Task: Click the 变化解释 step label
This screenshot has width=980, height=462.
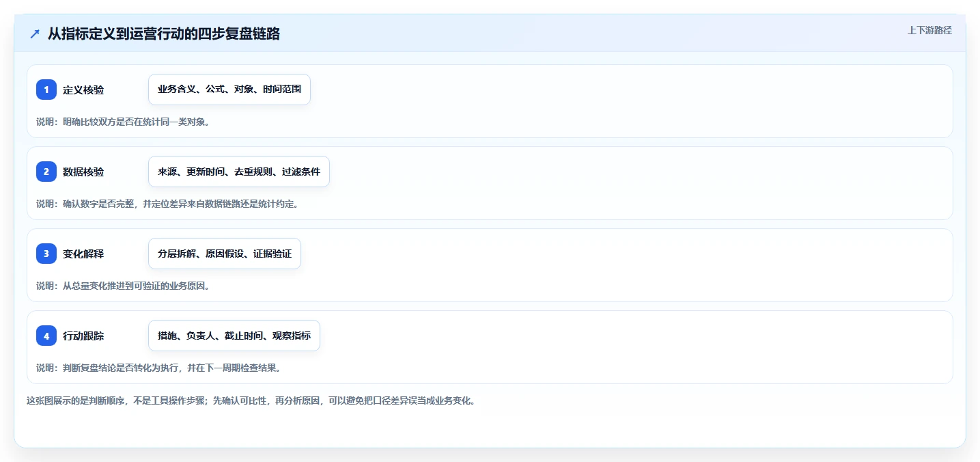Action: (x=83, y=254)
